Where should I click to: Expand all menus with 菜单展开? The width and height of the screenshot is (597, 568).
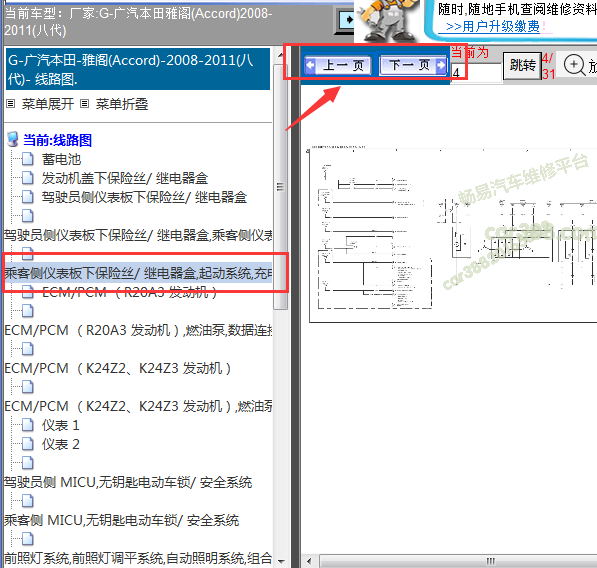click(x=48, y=104)
